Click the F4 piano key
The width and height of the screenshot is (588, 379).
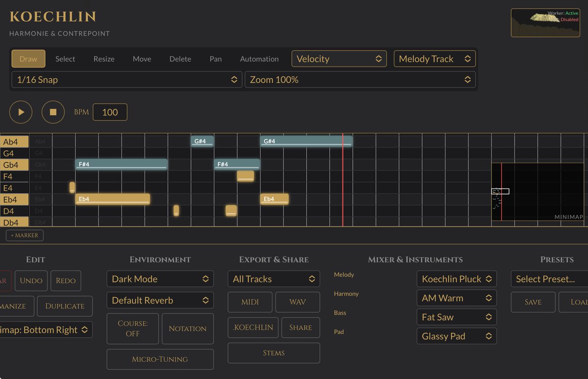click(15, 176)
